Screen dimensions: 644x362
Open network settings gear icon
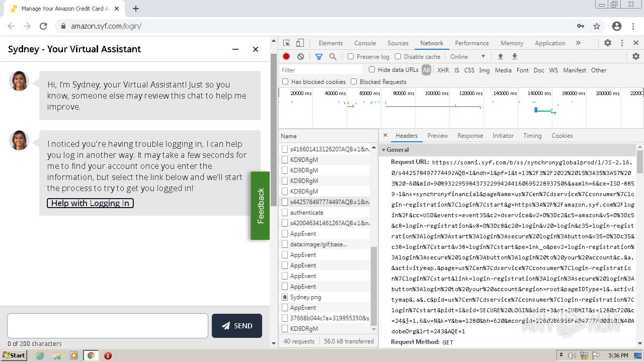pyautogui.click(x=636, y=57)
